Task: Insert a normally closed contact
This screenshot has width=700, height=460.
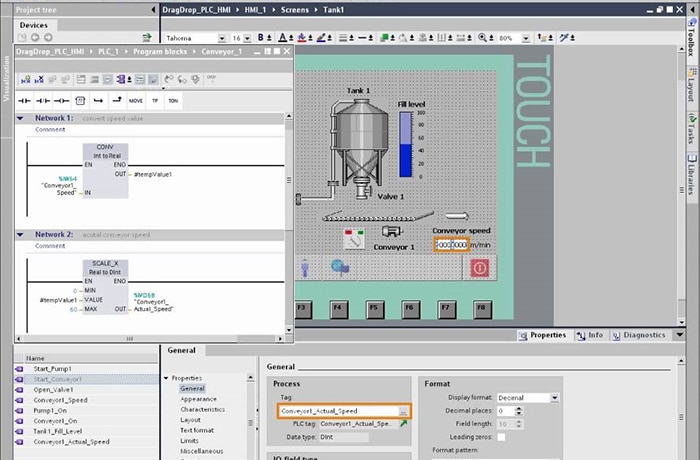Action: click(x=43, y=101)
